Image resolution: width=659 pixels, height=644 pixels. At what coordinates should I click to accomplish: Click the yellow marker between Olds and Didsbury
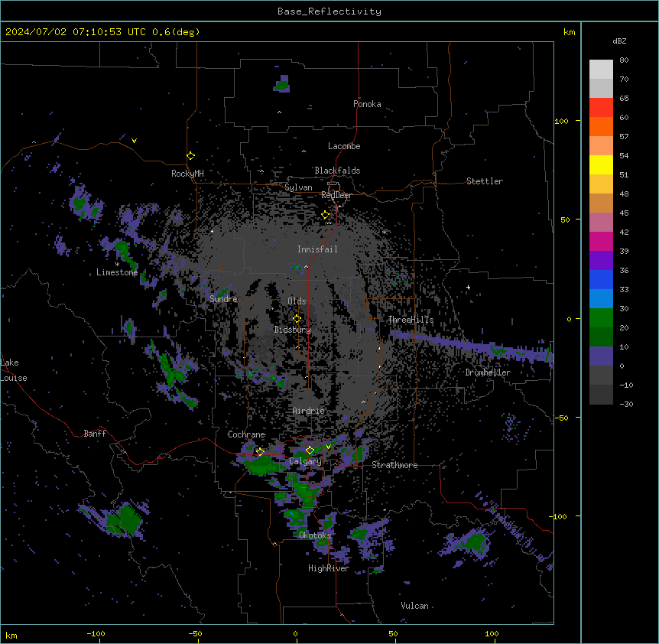pos(297,318)
